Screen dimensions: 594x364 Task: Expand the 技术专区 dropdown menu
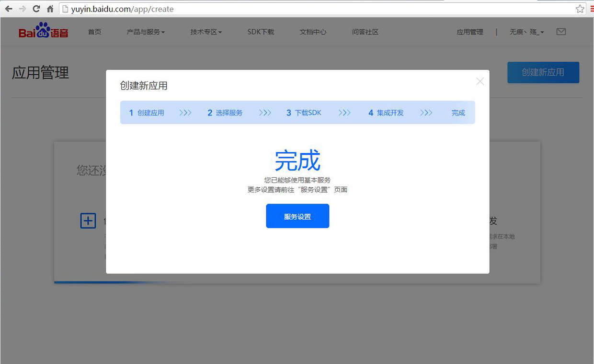pyautogui.click(x=206, y=32)
